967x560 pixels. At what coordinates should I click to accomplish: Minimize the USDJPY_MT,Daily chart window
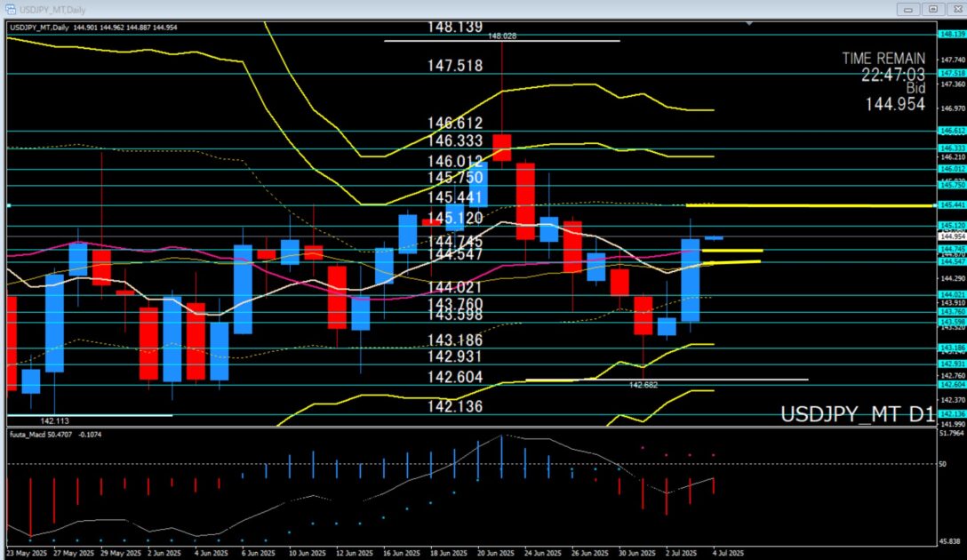click(x=908, y=9)
